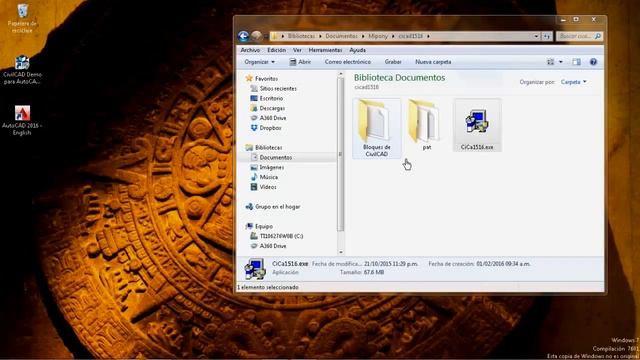640x360 pixels.
Task: Select the Bloques de CivilCAD folder
Action: 377,128
